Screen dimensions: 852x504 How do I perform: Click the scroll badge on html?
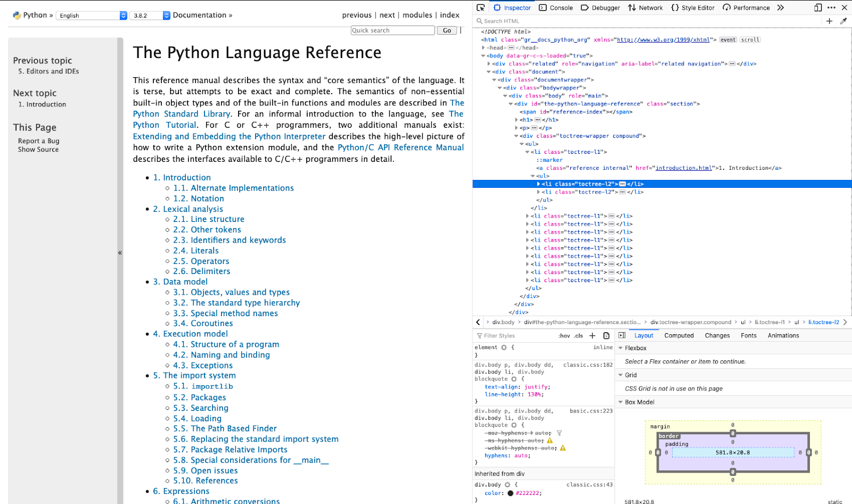pos(750,40)
